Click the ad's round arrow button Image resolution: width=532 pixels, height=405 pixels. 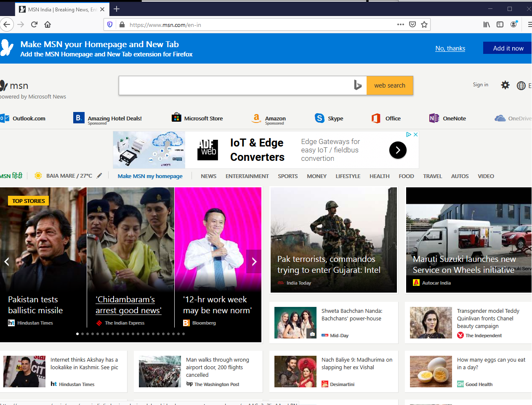click(x=398, y=150)
